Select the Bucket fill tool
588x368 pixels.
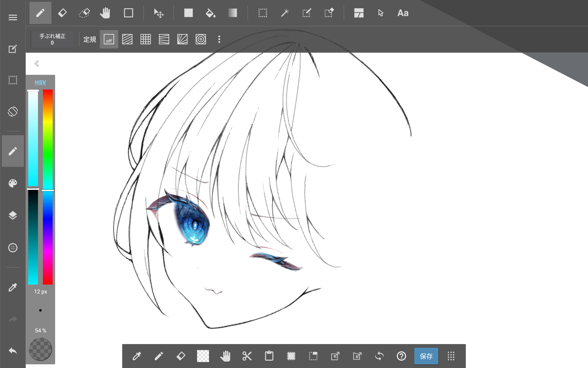[210, 13]
